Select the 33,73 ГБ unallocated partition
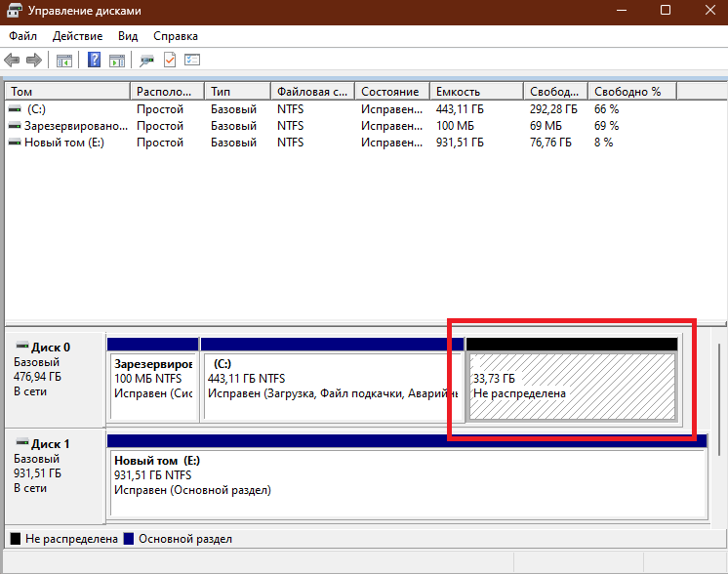 (x=572, y=381)
